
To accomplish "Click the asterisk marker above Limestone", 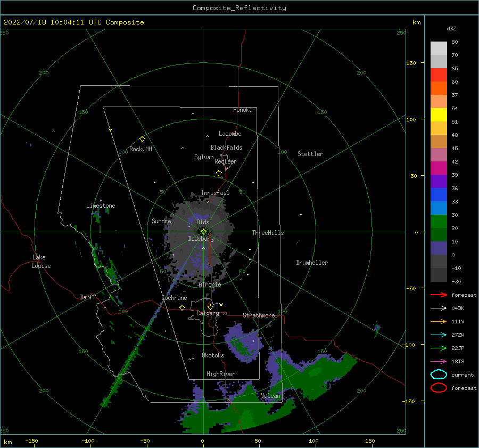I will [x=101, y=201].
